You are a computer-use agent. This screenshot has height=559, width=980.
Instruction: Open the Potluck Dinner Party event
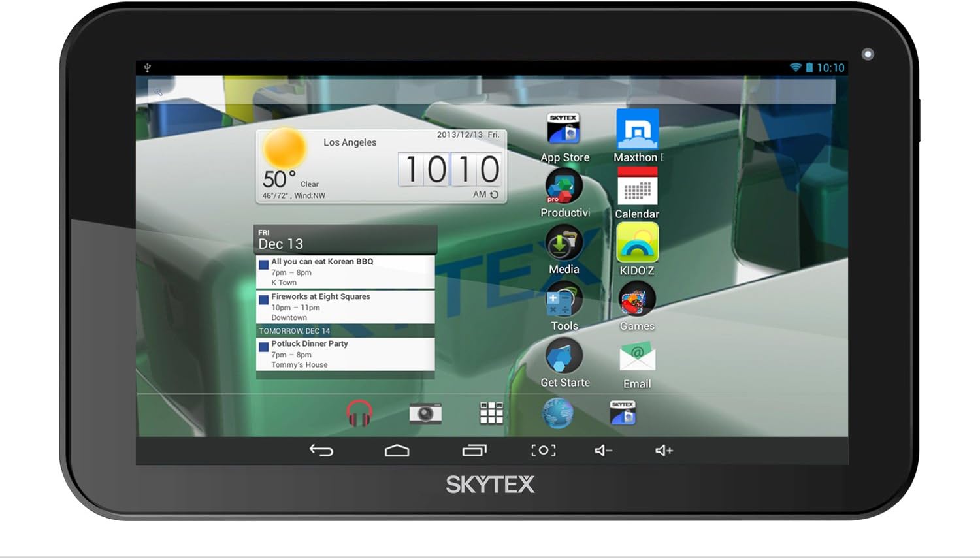345,354
